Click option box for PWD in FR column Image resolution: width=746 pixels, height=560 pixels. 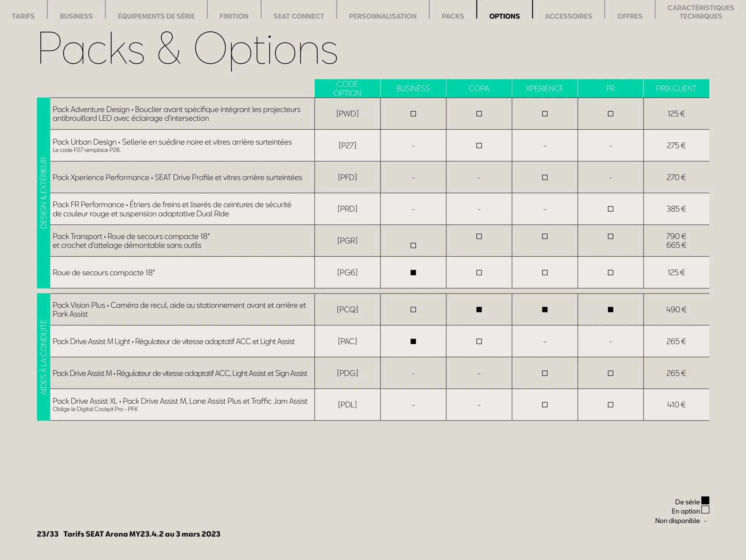point(610,114)
